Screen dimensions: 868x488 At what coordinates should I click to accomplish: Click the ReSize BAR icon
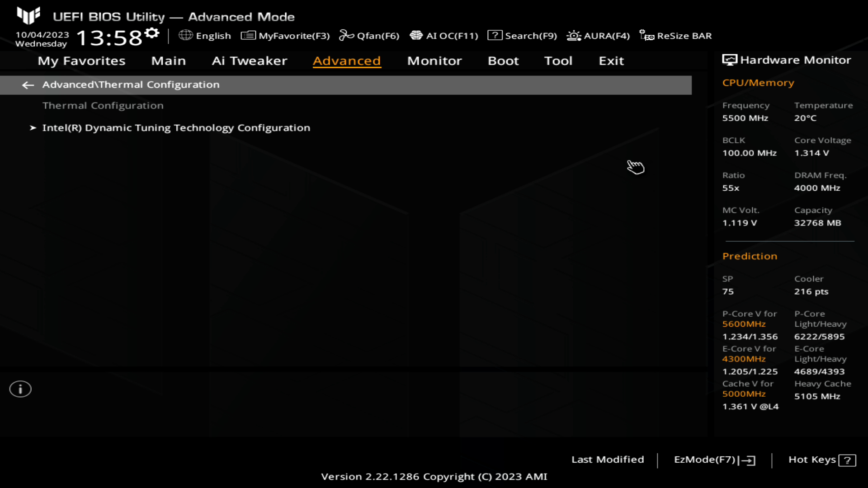pyautogui.click(x=646, y=35)
